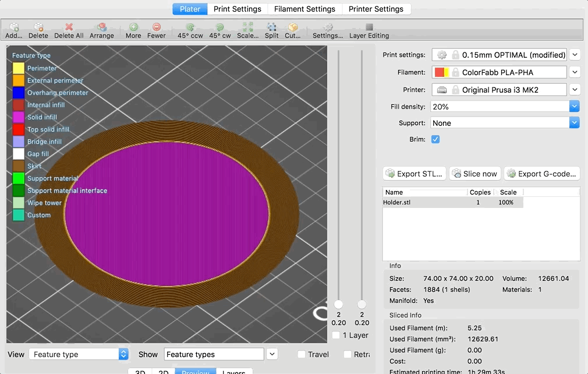
Task: Expand the Fill density dropdown
Action: click(x=574, y=107)
